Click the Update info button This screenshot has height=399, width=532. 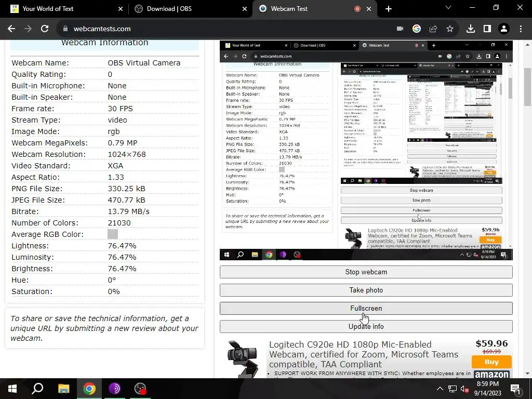(x=366, y=327)
